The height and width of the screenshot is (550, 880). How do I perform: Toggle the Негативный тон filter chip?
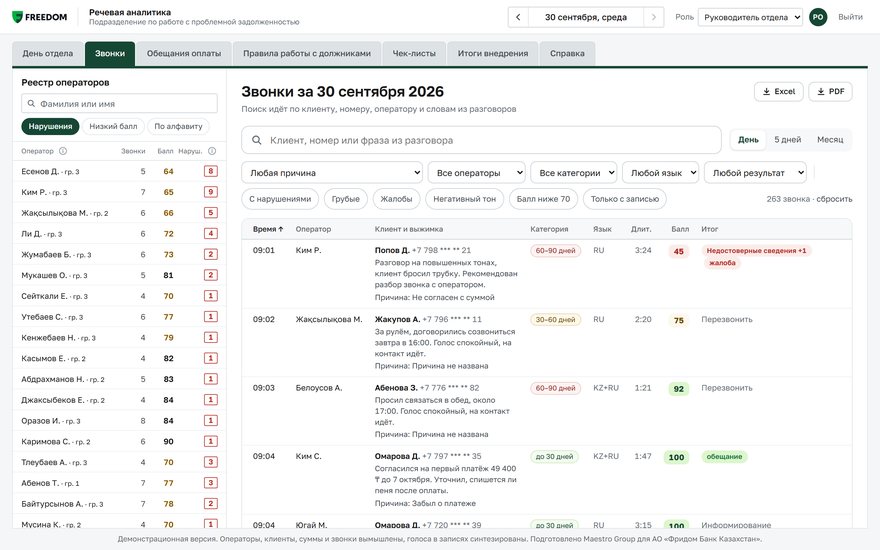point(464,199)
